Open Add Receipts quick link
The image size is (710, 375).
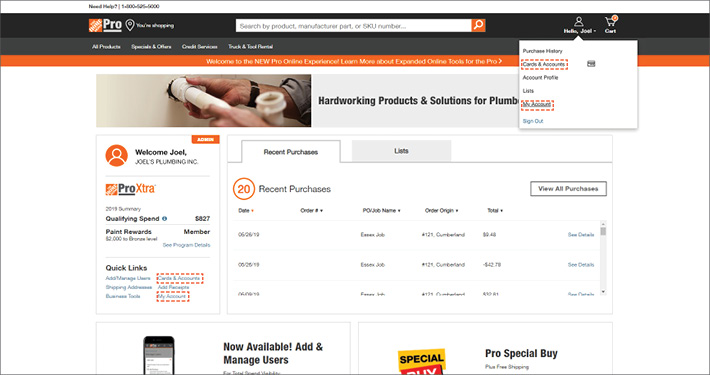click(x=173, y=287)
